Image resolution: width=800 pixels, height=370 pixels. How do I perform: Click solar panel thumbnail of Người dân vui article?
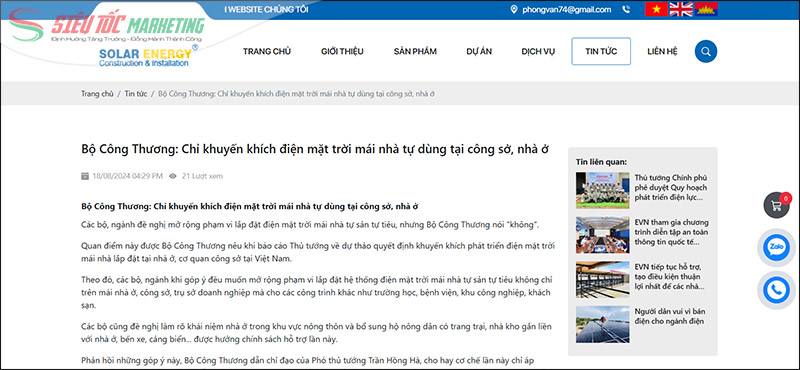(603, 325)
